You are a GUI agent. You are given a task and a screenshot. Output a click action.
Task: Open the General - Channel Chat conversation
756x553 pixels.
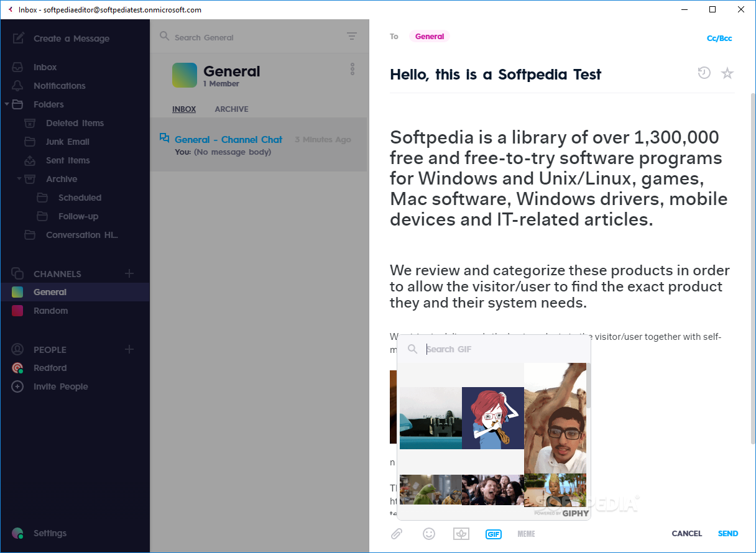pyautogui.click(x=259, y=145)
